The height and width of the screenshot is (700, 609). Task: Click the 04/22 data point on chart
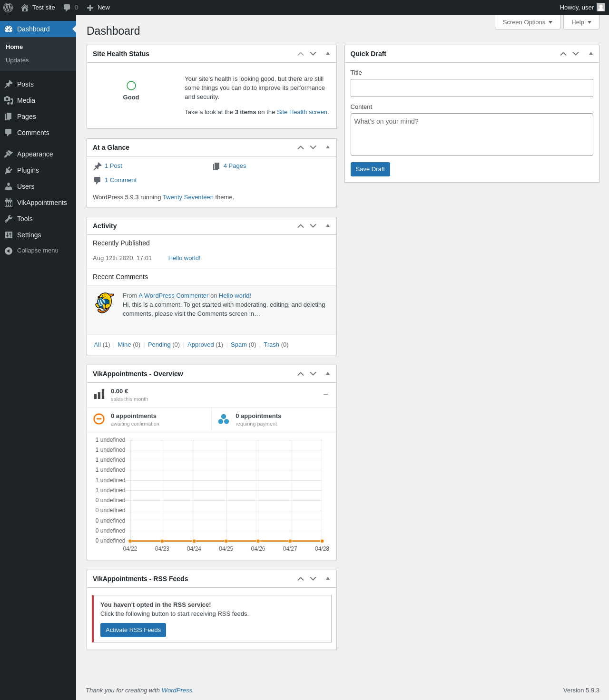130,541
